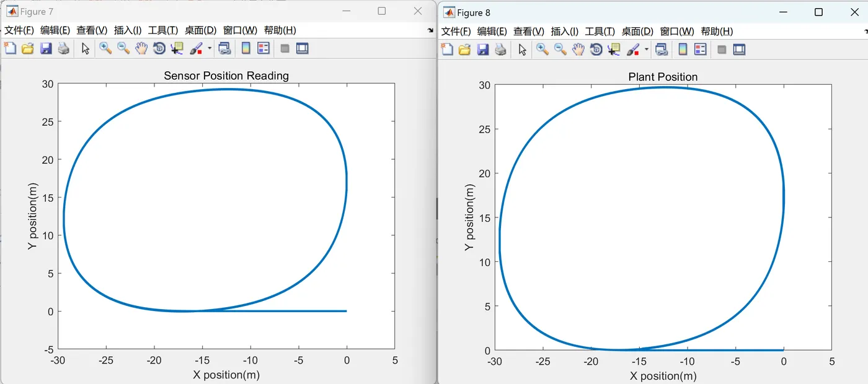Dock Figure 7 using menu bar arrow

click(x=430, y=30)
